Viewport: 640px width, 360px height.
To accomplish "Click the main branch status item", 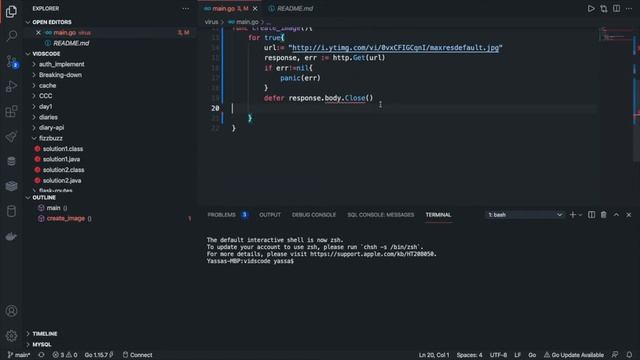I will click(x=19, y=355).
